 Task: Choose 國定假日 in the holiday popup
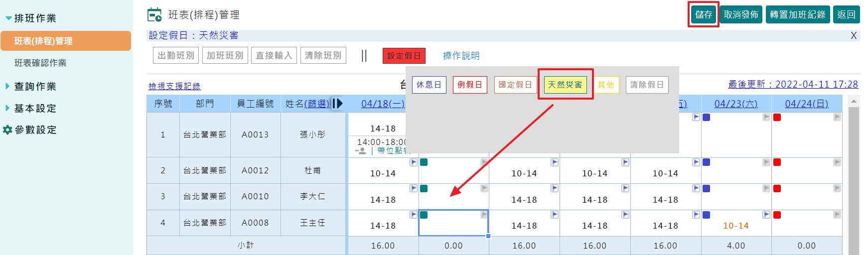[x=516, y=85]
